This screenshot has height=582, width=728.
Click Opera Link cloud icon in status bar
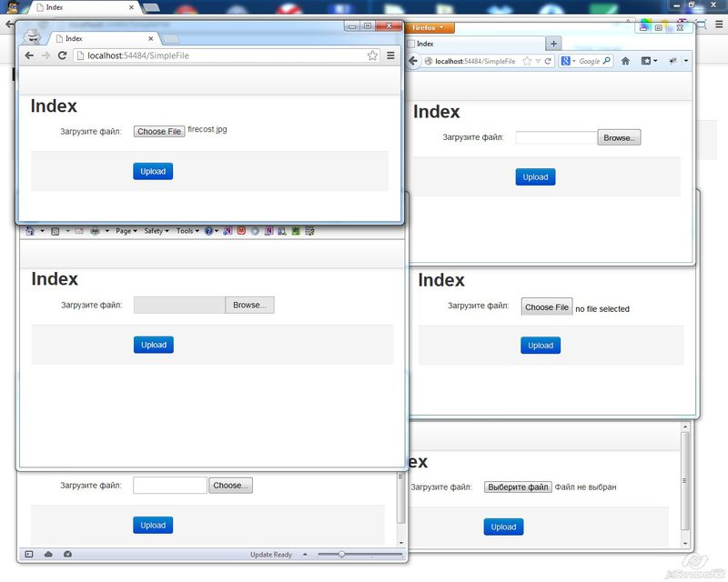pyautogui.click(x=48, y=554)
